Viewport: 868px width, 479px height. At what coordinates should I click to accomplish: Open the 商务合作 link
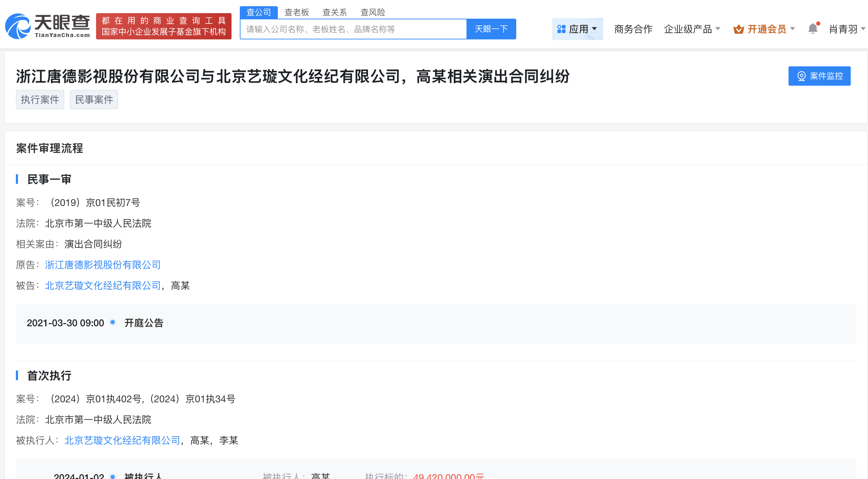pyautogui.click(x=633, y=29)
